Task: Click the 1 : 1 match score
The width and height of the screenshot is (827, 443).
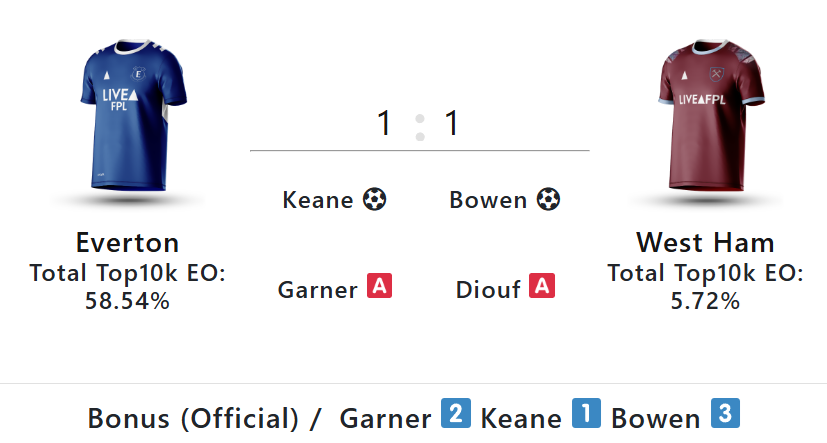Action: pos(419,125)
